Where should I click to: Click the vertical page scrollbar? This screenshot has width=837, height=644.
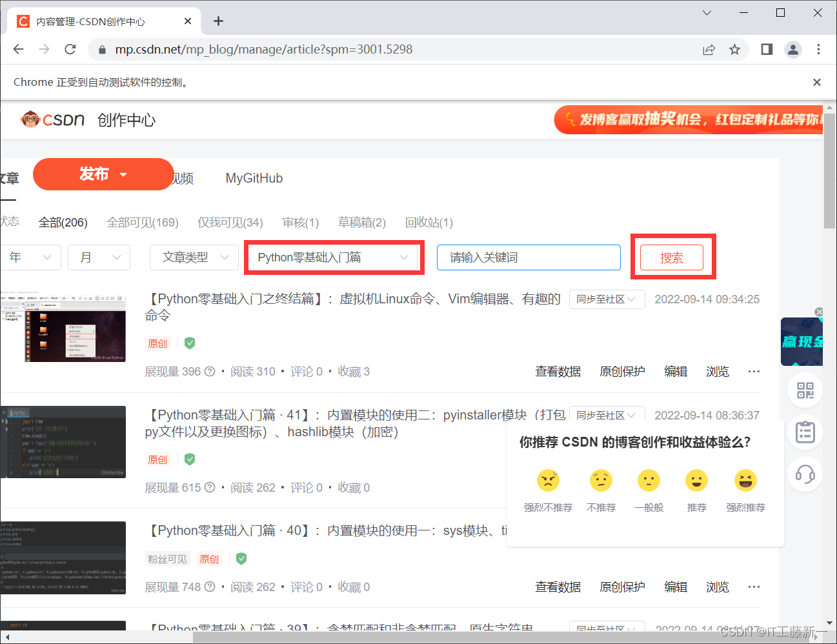(x=830, y=170)
